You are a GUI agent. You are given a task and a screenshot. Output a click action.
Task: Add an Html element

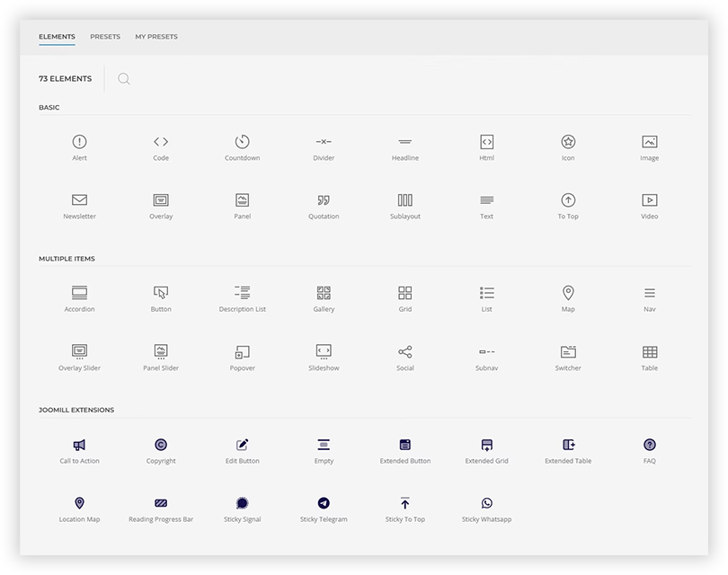486,148
